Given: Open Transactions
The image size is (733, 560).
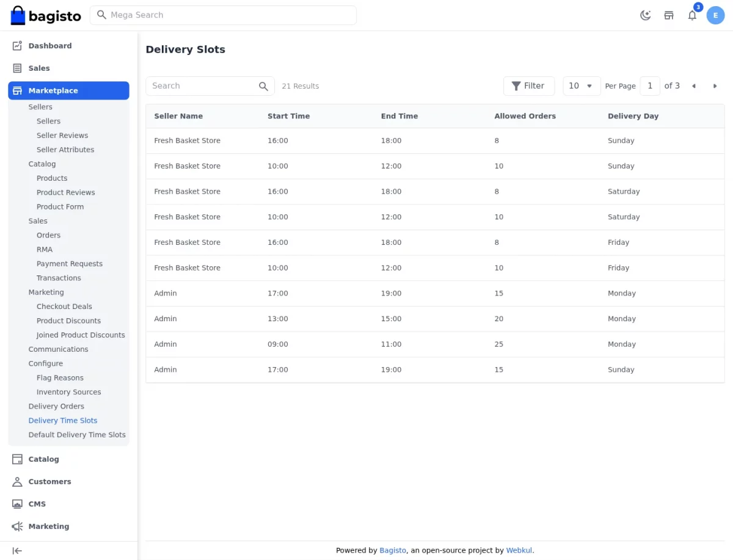Looking at the screenshot, I should (59, 278).
